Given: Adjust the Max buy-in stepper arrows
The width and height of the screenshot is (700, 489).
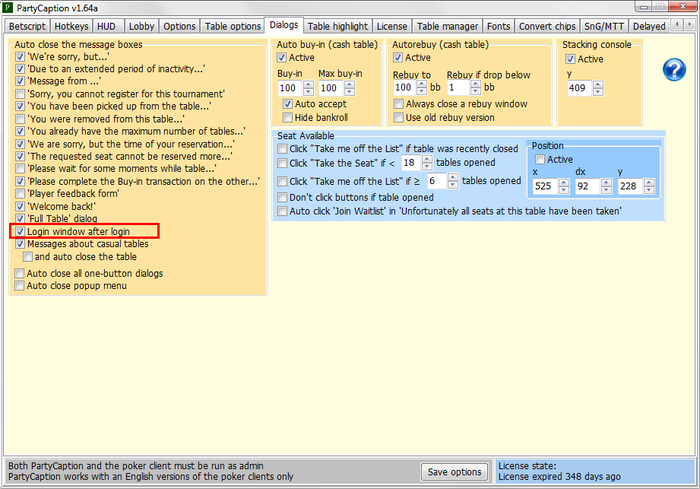Looking at the screenshot, I should [x=350, y=88].
